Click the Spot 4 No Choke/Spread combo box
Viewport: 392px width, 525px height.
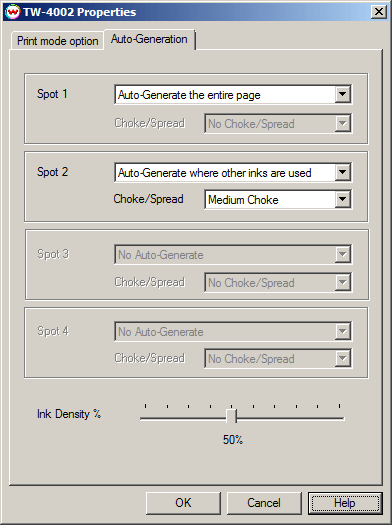coord(278,359)
